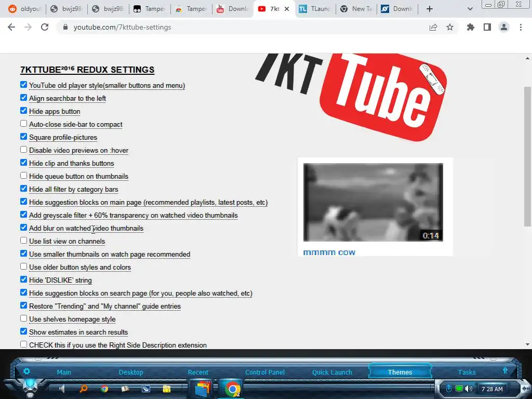Open the Chrome three-dot menu

(521, 27)
